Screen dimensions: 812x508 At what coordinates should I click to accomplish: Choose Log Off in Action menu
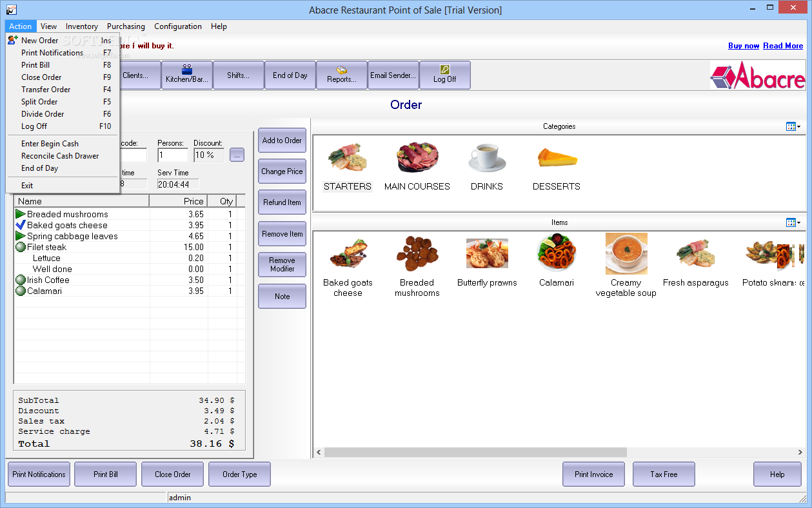(62, 126)
